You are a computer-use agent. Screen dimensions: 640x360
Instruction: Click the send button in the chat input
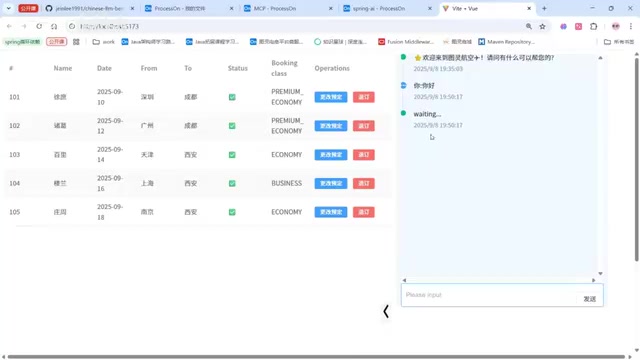pos(589,299)
